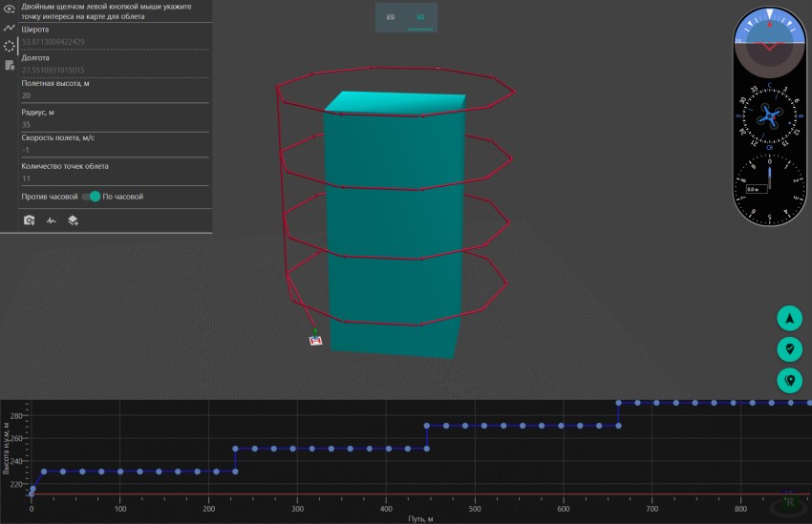Viewport: 812px width, 524px height.
Task: Click the pulse graph icon in the panel
Action: [x=52, y=220]
